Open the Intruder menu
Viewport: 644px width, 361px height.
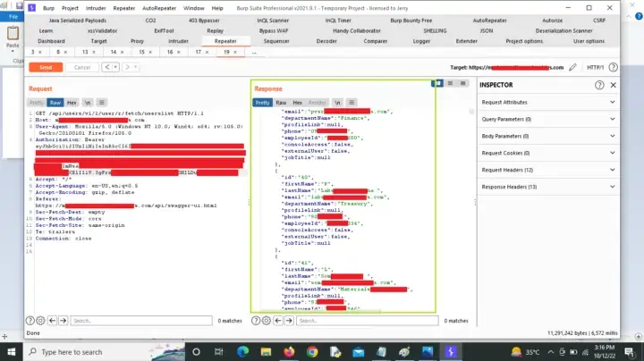[96, 8]
